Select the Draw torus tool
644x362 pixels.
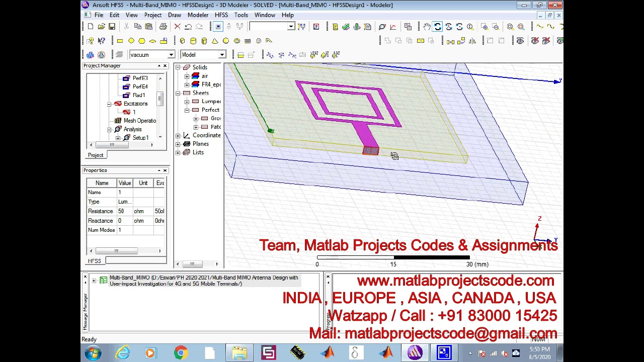click(237, 41)
